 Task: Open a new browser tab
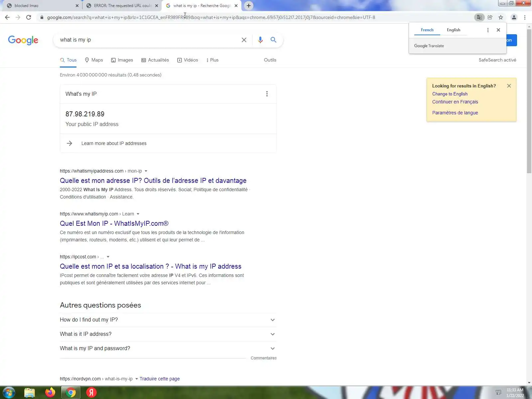point(249,6)
